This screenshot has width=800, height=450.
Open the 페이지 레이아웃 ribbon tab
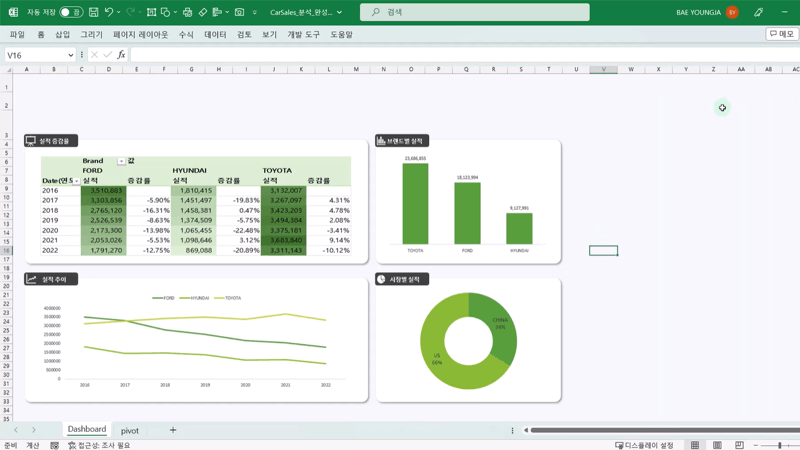click(x=140, y=34)
